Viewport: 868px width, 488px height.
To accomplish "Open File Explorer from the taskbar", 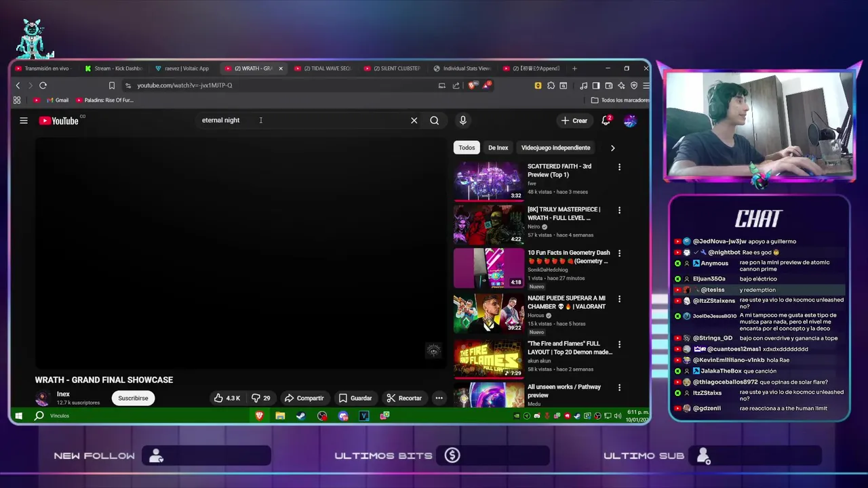I will [x=280, y=415].
